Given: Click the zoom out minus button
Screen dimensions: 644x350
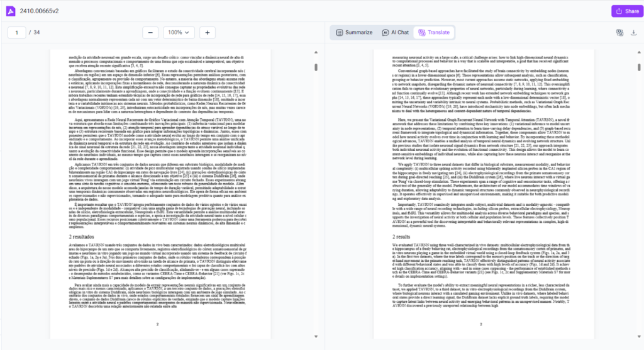Looking at the screenshot, I should [150, 32].
